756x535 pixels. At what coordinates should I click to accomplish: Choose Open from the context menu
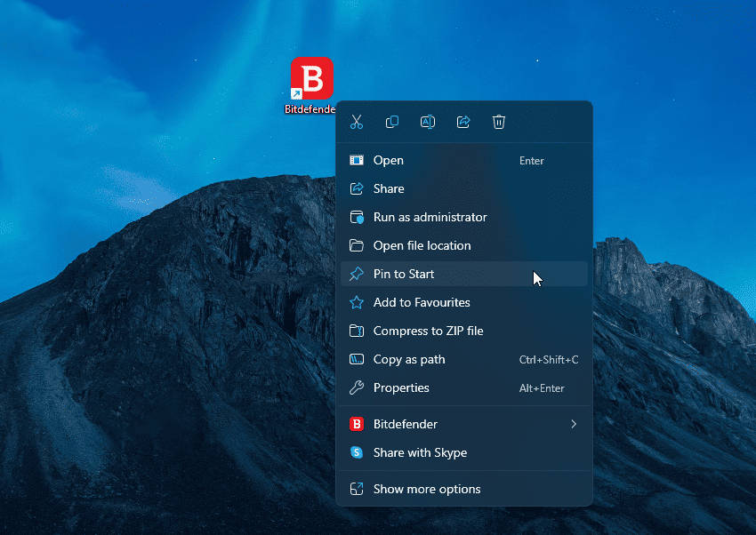tap(463, 160)
